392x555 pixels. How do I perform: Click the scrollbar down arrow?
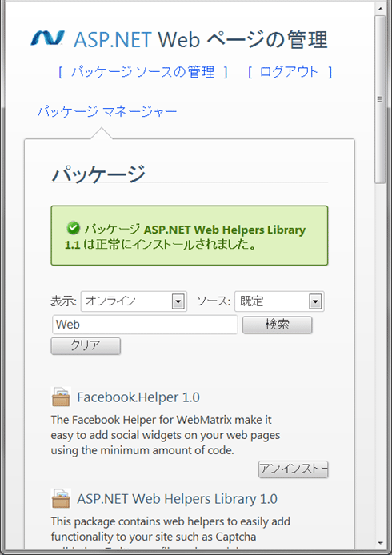click(x=380, y=543)
